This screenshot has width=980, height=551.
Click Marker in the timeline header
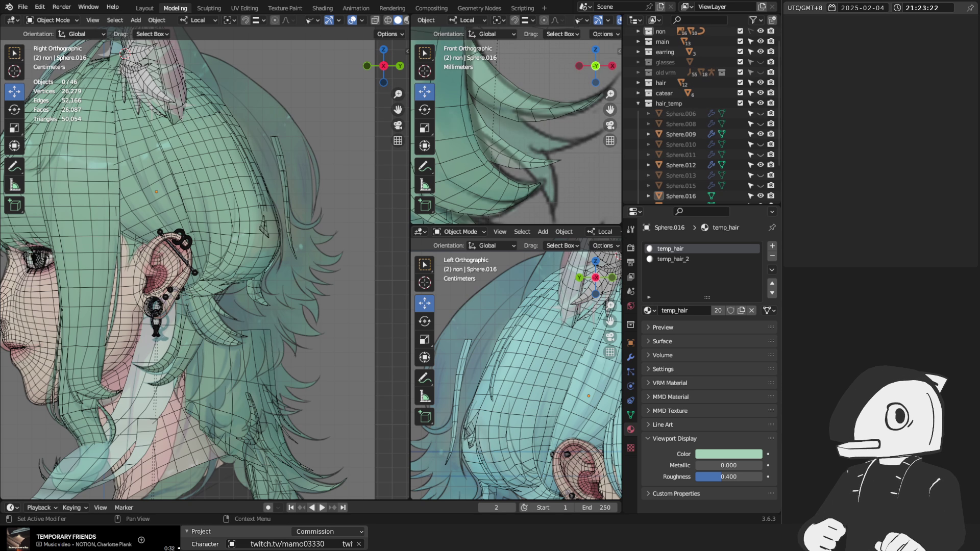coord(124,507)
